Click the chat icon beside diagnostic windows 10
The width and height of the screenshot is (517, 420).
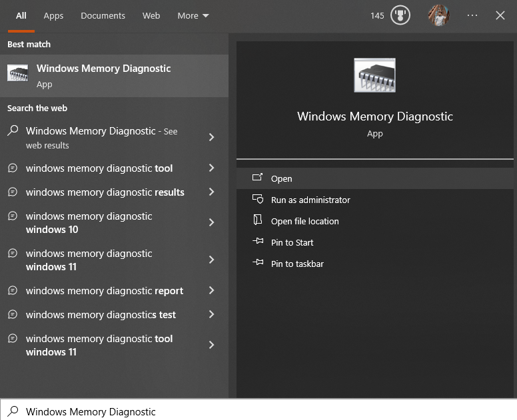[13, 216]
